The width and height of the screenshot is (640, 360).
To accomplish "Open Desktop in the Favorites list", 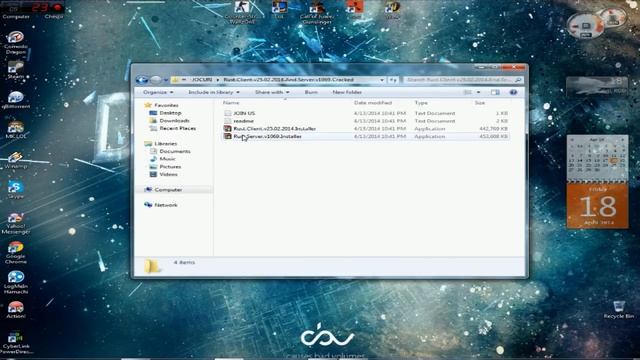I will [x=170, y=113].
